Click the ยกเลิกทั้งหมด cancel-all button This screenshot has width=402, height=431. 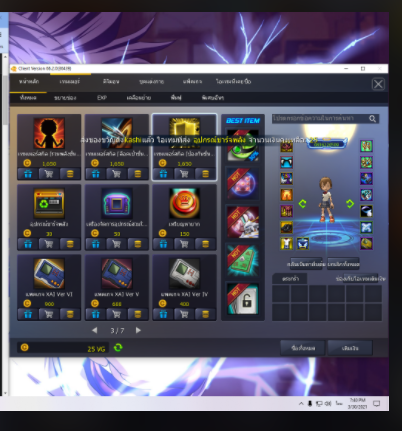click(343, 264)
